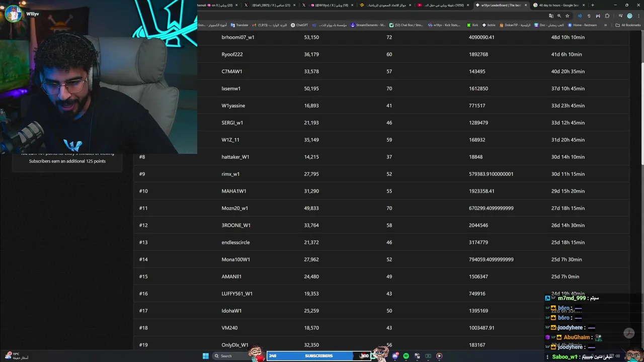Screen dimensions: 644x362
Task: Bookmark this page with the star icon
Action: point(567,16)
